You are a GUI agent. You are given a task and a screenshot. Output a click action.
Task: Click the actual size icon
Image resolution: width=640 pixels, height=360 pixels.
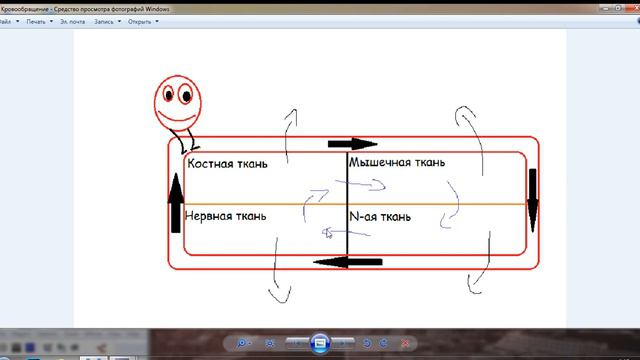[x=269, y=343]
